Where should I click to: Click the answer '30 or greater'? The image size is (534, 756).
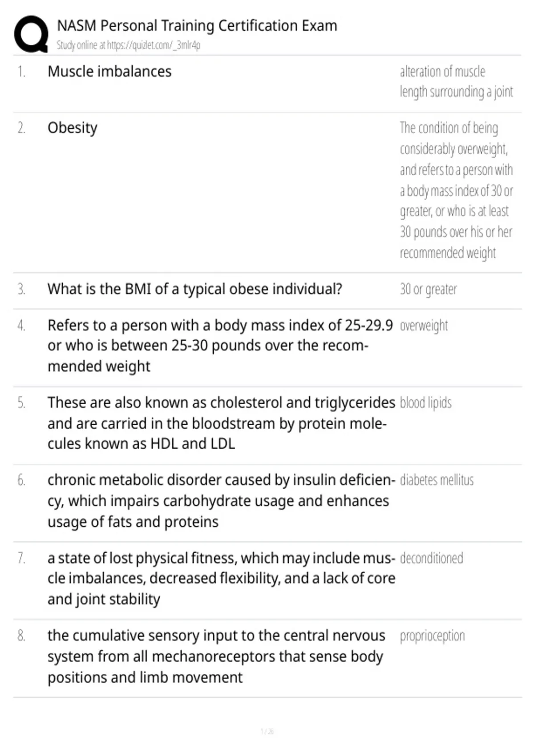428,290
